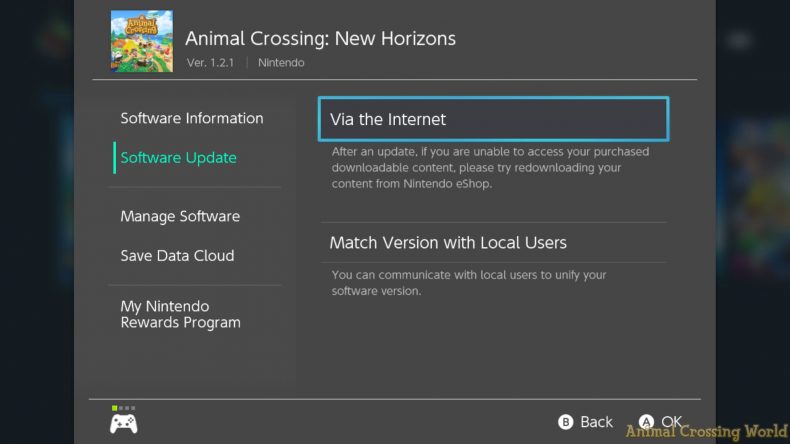Click the Nintendo publisher label
The width and height of the screenshot is (790, 444).
coord(281,62)
